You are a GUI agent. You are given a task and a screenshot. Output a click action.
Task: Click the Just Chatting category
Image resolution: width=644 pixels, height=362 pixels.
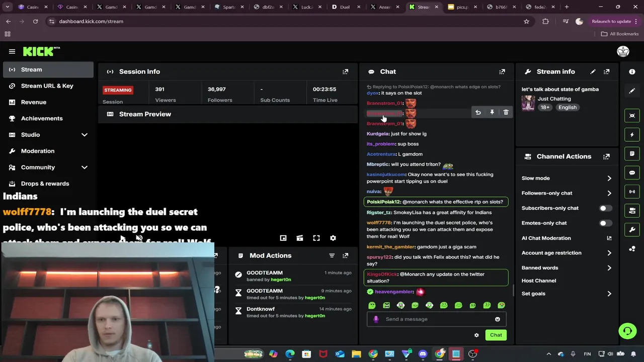click(x=554, y=99)
